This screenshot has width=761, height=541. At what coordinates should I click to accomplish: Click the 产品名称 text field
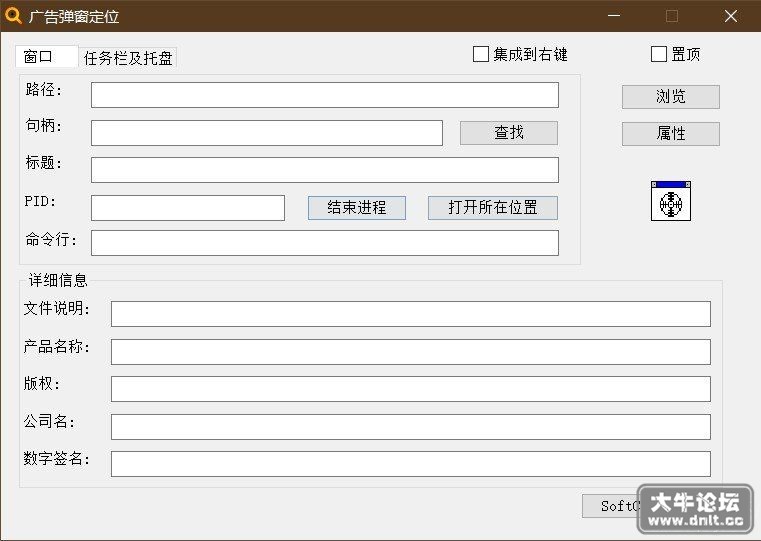click(x=411, y=352)
